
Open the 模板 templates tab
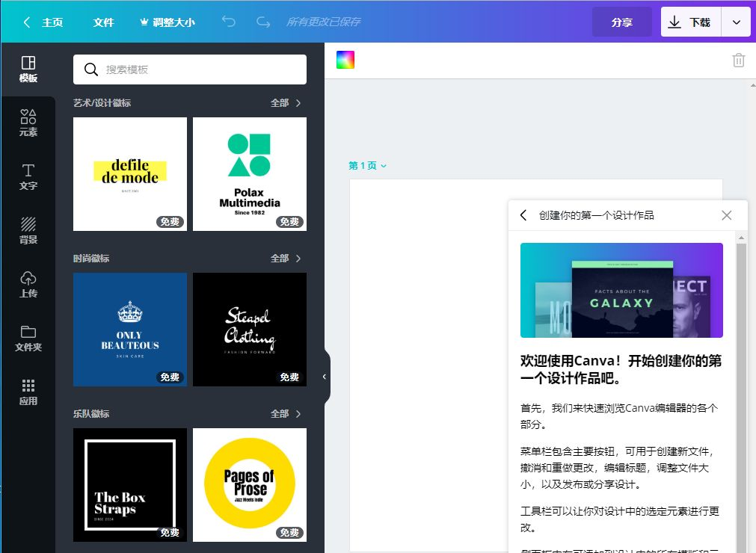(x=28, y=69)
